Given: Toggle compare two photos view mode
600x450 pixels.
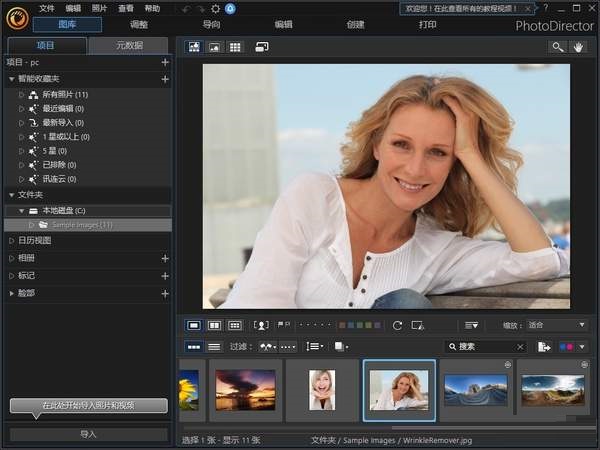Looking at the screenshot, I should (x=214, y=325).
